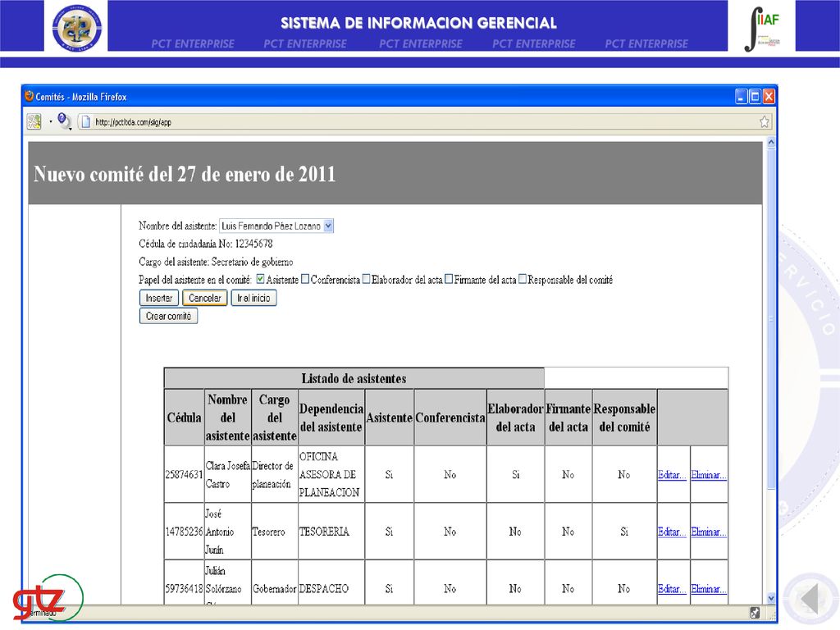The width and height of the screenshot is (840, 630).
Task: Click the IIAF logo in header
Action: click(x=762, y=29)
